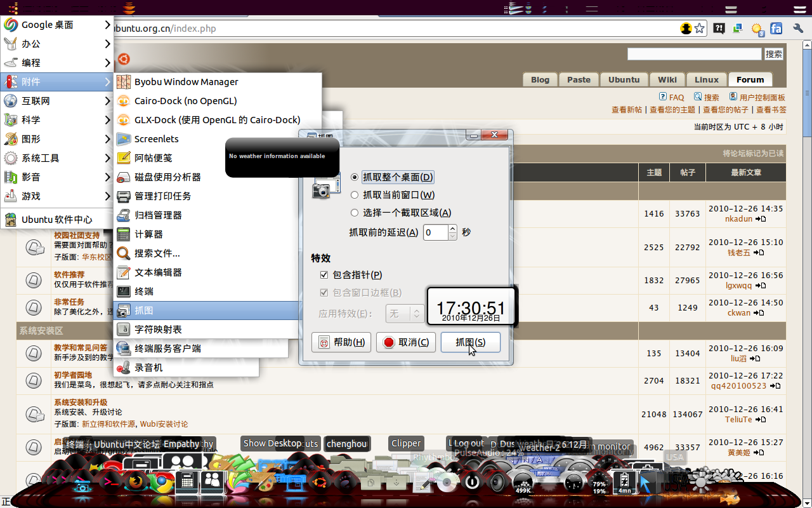Open the 游戏 games category

57,196
